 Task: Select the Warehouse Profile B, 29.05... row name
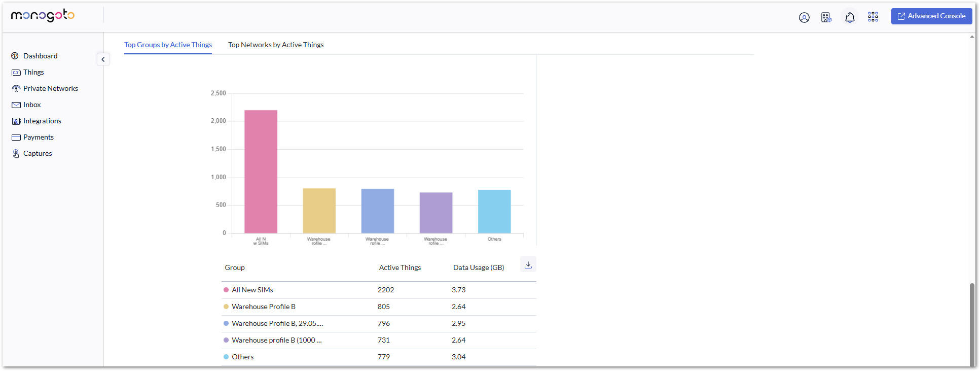[x=277, y=323]
